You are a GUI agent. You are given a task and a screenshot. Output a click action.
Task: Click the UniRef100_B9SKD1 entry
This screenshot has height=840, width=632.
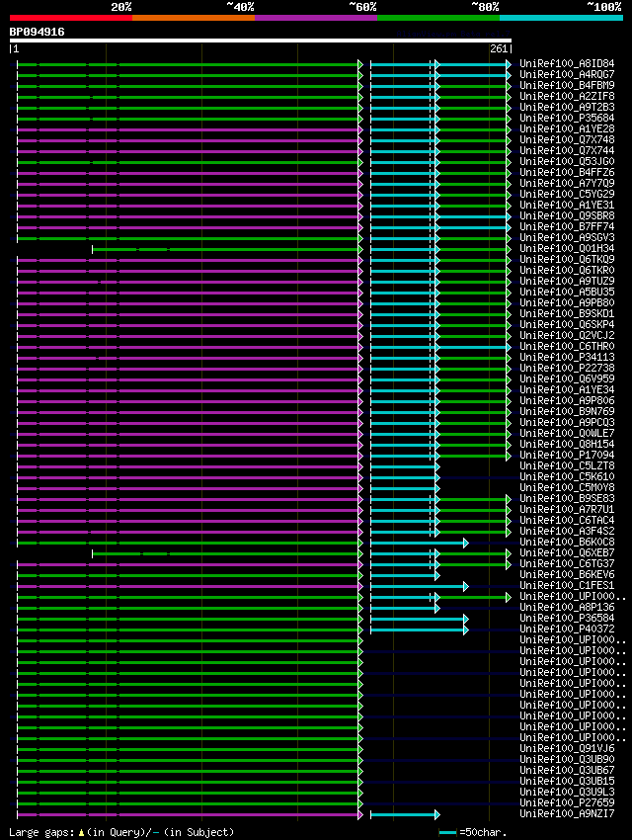[567, 313]
